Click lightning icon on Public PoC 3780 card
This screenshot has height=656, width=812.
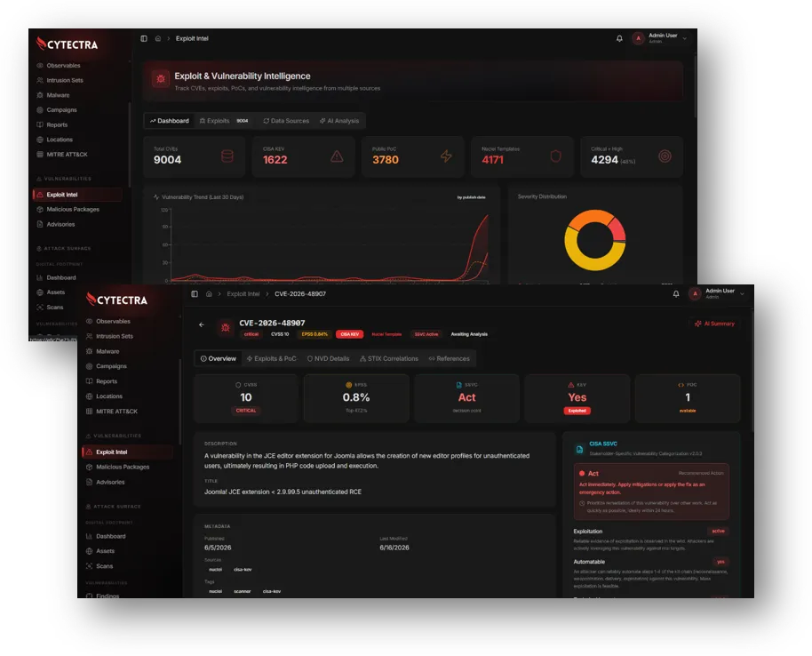446,156
